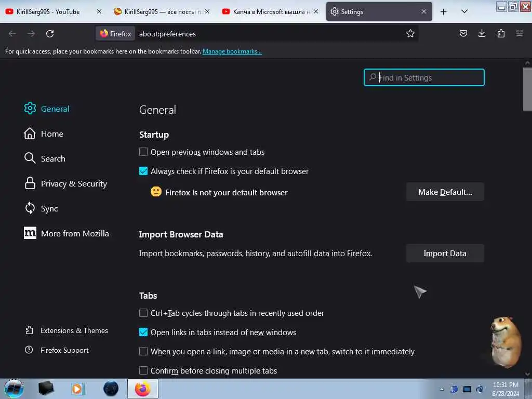Show hidden system tray icons
This screenshot has height=399, width=532.
(x=442, y=390)
